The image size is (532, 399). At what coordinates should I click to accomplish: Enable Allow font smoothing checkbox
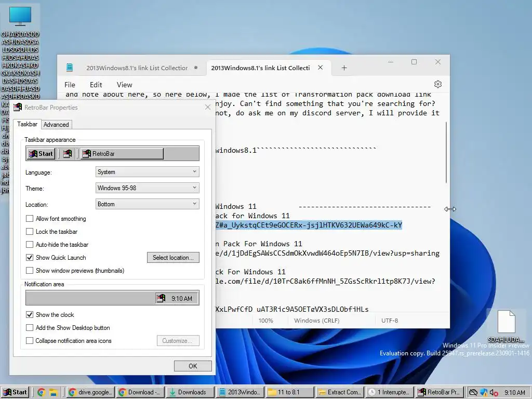pos(30,219)
